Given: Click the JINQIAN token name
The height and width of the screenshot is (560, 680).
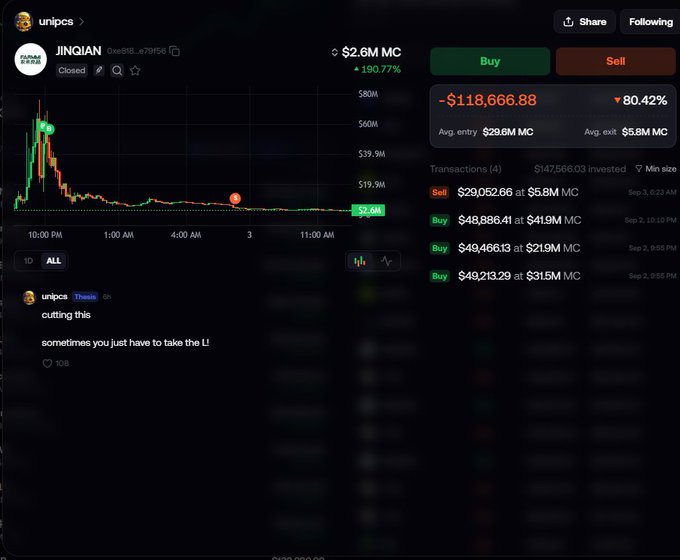Looking at the screenshot, I should coord(78,51).
